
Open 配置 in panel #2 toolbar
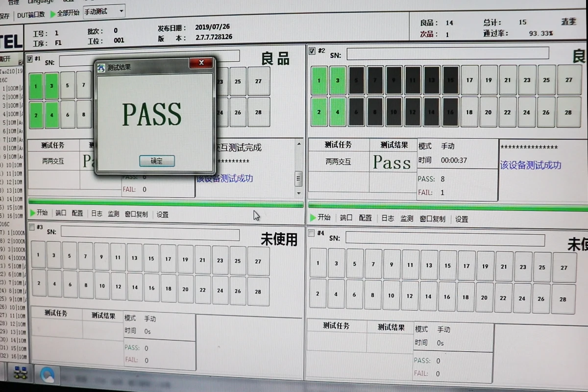coord(366,218)
